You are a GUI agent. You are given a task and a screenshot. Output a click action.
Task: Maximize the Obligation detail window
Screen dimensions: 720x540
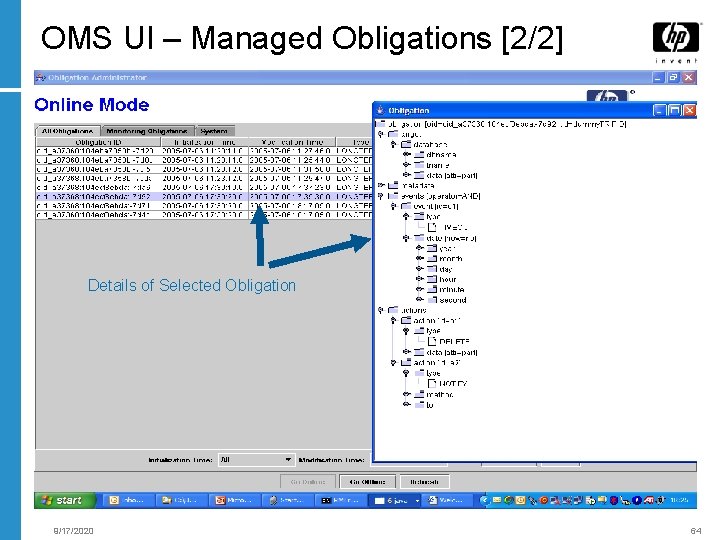coord(675,110)
